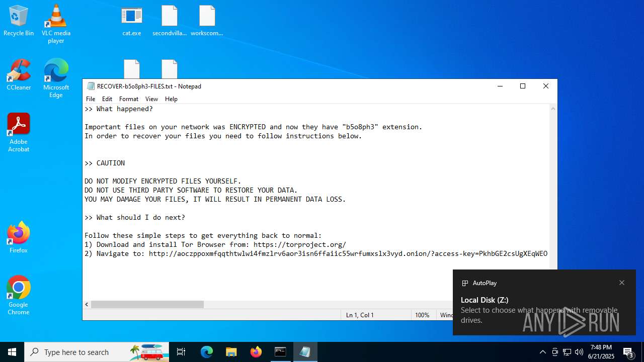The width and height of the screenshot is (644, 362).
Task: Open the Help menu in Notepad
Action: pyautogui.click(x=171, y=99)
